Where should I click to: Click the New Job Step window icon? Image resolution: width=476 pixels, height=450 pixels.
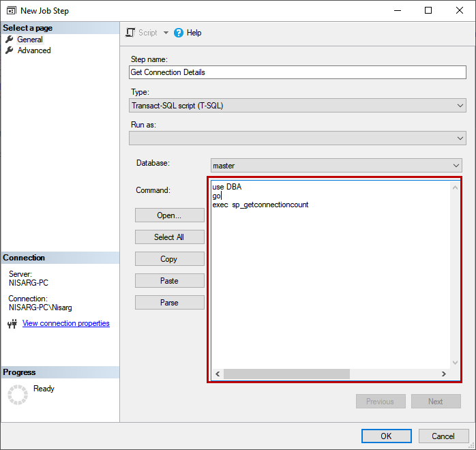point(11,11)
